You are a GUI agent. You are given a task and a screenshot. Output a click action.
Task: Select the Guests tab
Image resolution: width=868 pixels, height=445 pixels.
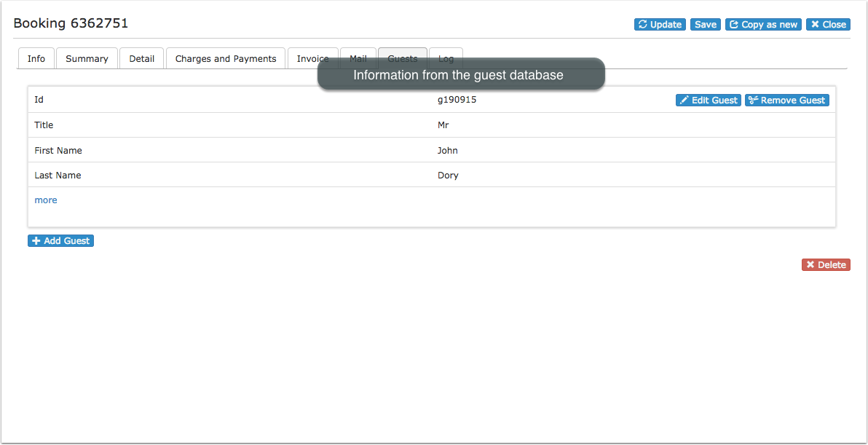point(403,59)
